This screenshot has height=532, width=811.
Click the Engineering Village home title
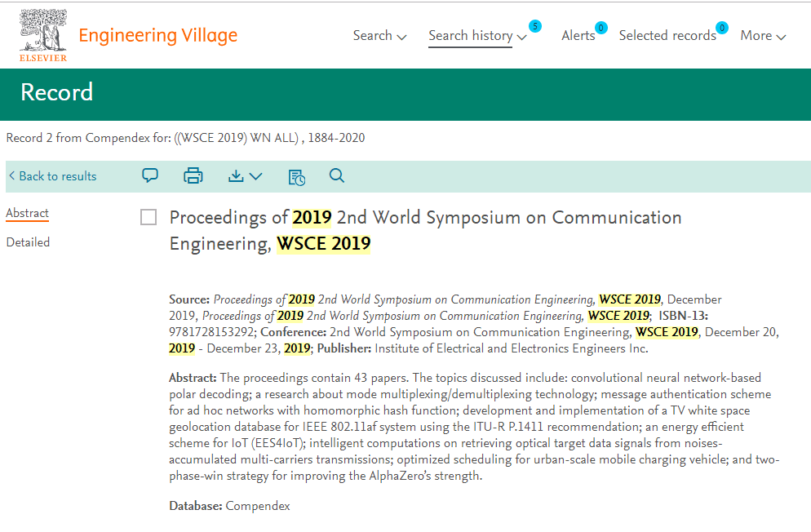tap(157, 36)
